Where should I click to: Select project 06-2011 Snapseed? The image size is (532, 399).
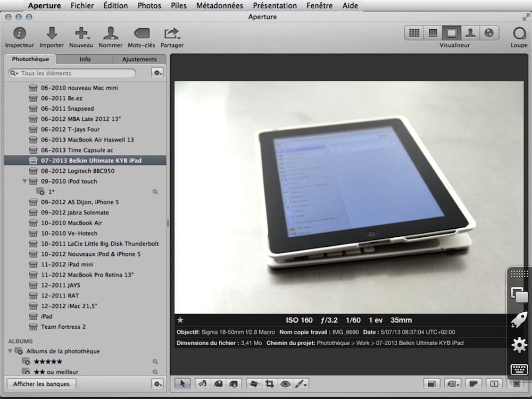[85, 109]
